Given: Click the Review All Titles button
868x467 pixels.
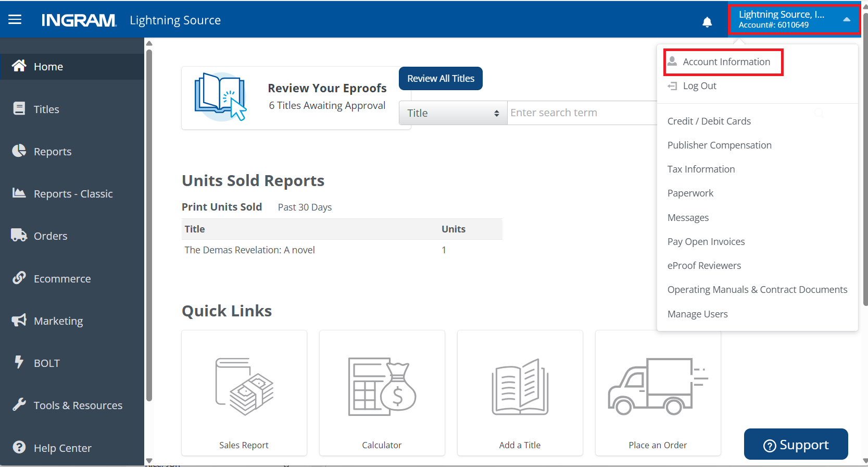Looking at the screenshot, I should pyautogui.click(x=441, y=78).
